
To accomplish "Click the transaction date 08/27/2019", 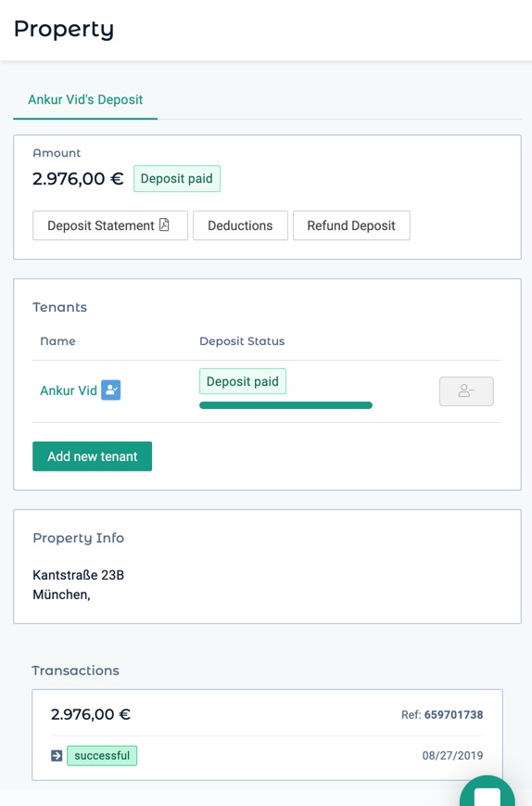I will pos(452,756).
